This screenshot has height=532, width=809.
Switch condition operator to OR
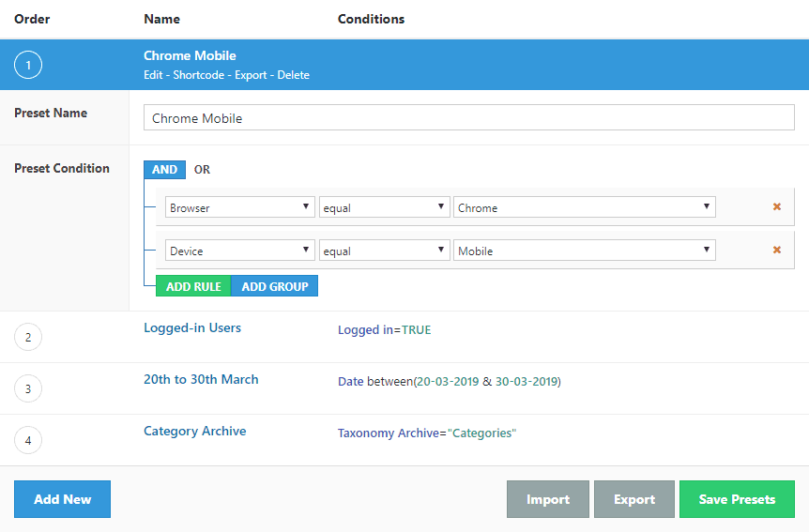point(202,170)
